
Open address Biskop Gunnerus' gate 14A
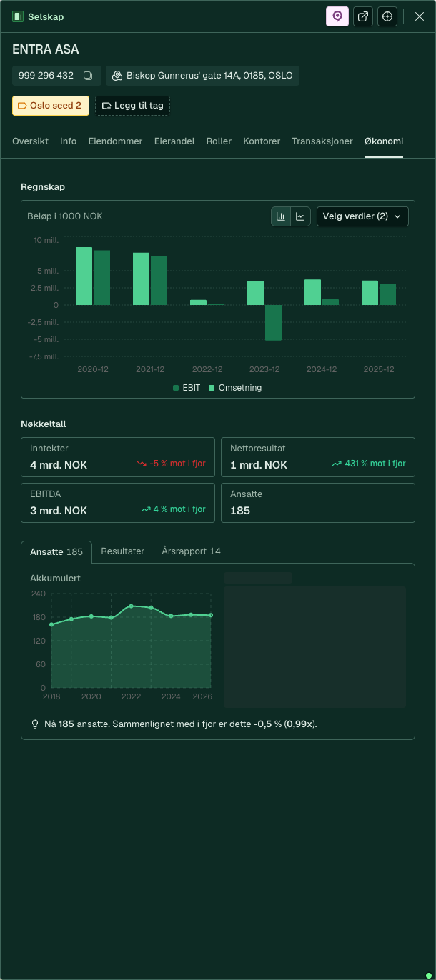point(202,76)
